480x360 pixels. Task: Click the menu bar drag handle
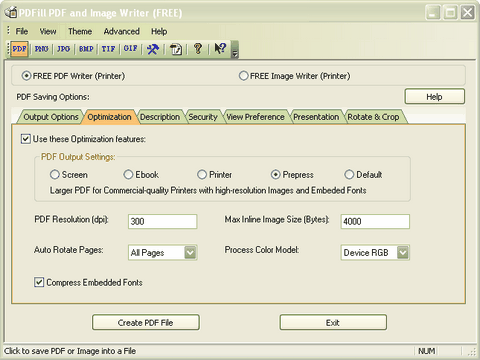8,31
